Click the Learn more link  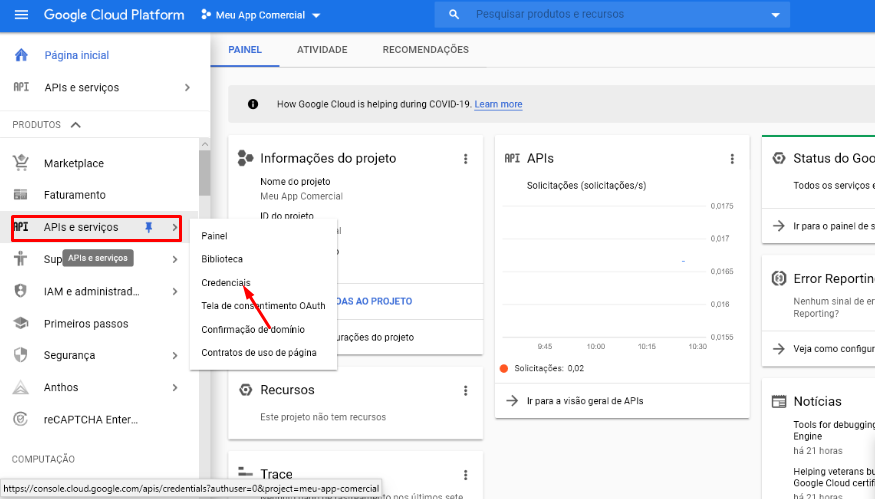(x=498, y=104)
